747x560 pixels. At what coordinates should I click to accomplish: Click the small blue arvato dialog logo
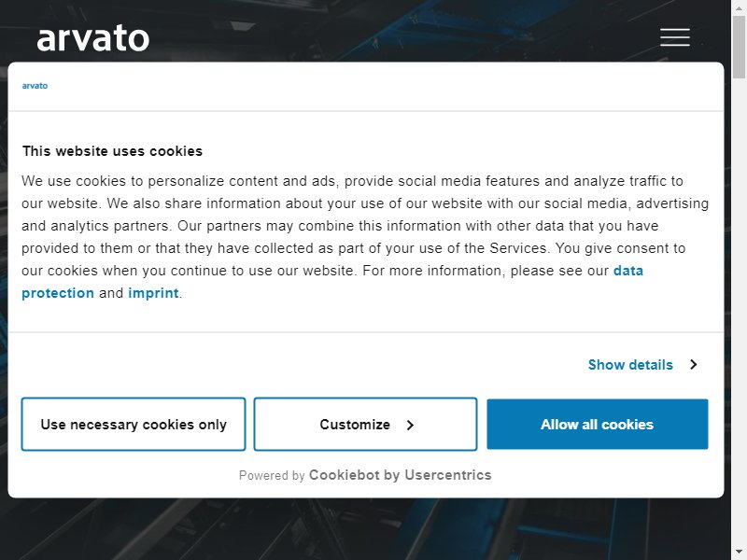35,86
